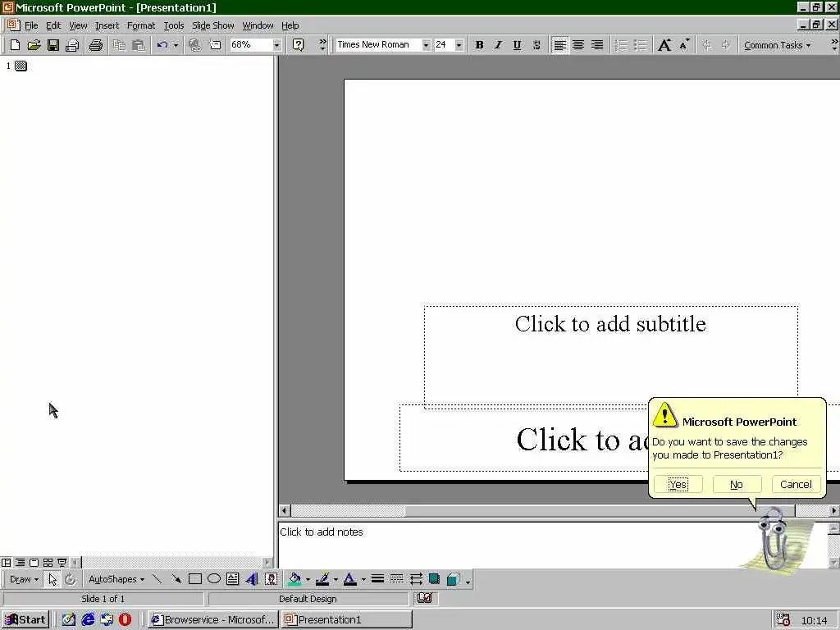This screenshot has height=630, width=840.
Task: Open the font size 24 dropdown
Action: tap(459, 45)
